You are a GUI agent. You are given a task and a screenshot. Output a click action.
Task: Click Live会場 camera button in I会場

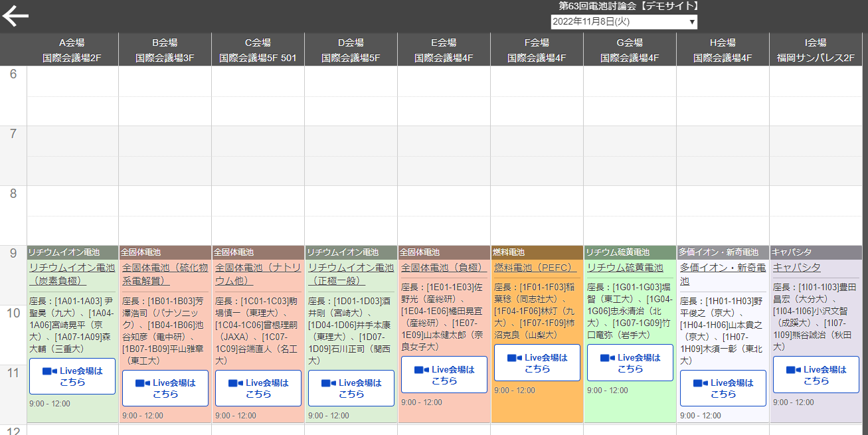816,375
